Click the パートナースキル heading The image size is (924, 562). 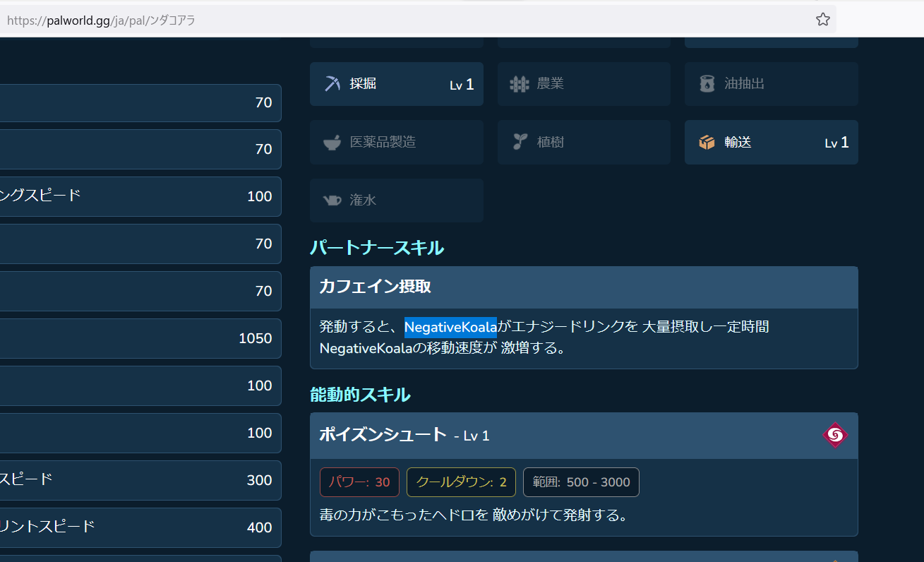click(377, 248)
